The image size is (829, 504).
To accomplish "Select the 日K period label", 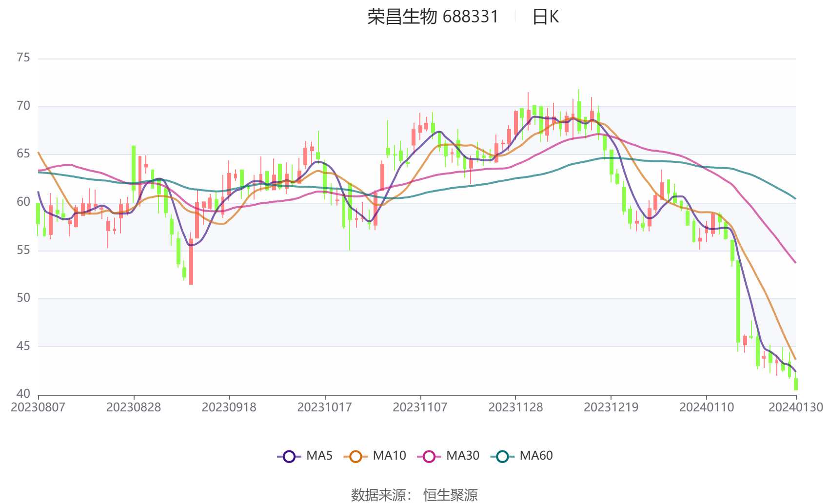I will (545, 17).
